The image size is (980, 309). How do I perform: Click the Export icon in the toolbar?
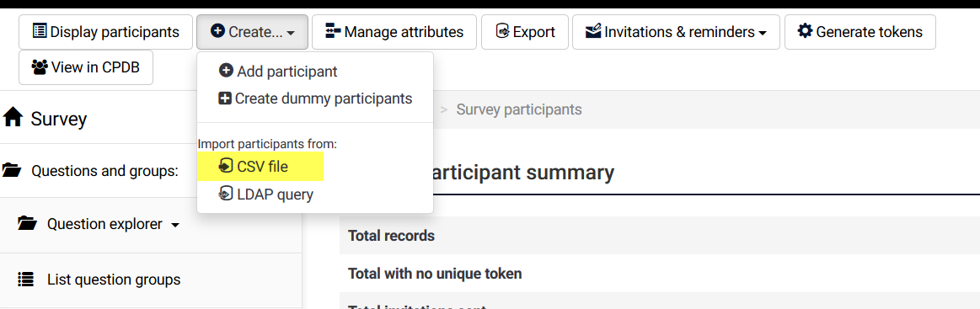click(x=502, y=31)
